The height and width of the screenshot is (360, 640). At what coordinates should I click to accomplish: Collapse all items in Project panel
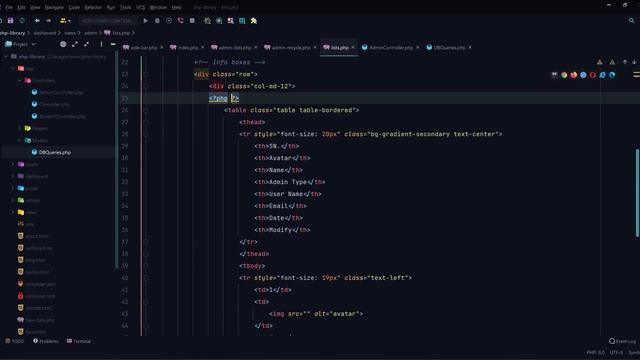[x=87, y=44]
